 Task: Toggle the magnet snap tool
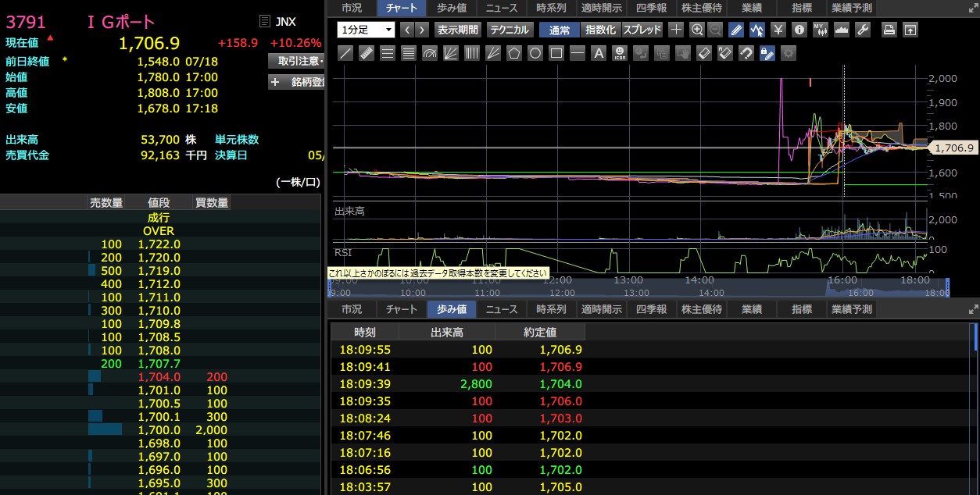pos(746,53)
